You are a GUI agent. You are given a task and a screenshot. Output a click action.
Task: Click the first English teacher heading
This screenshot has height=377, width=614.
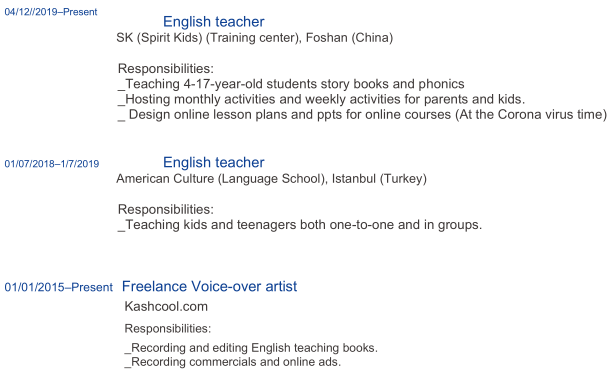coord(213,22)
